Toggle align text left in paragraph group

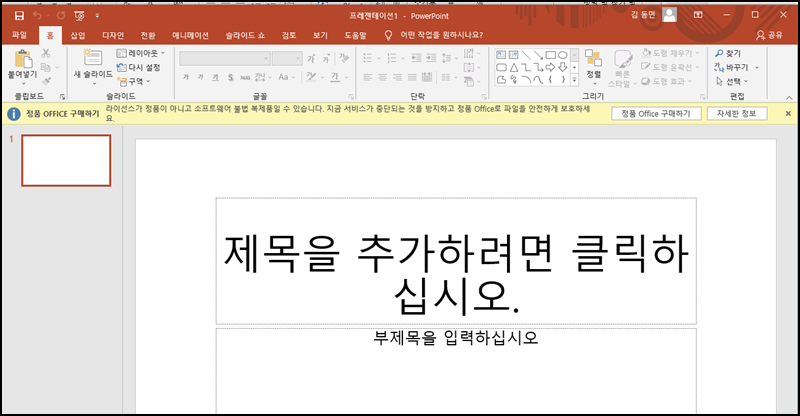tap(368, 78)
